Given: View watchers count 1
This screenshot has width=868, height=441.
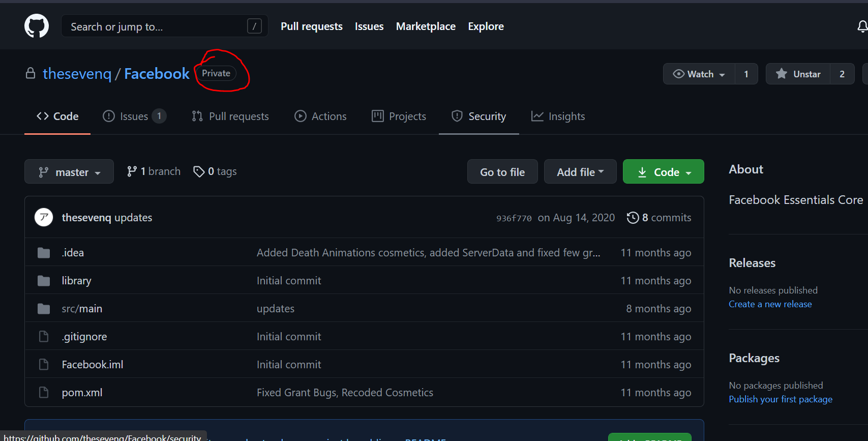Looking at the screenshot, I should 746,74.
